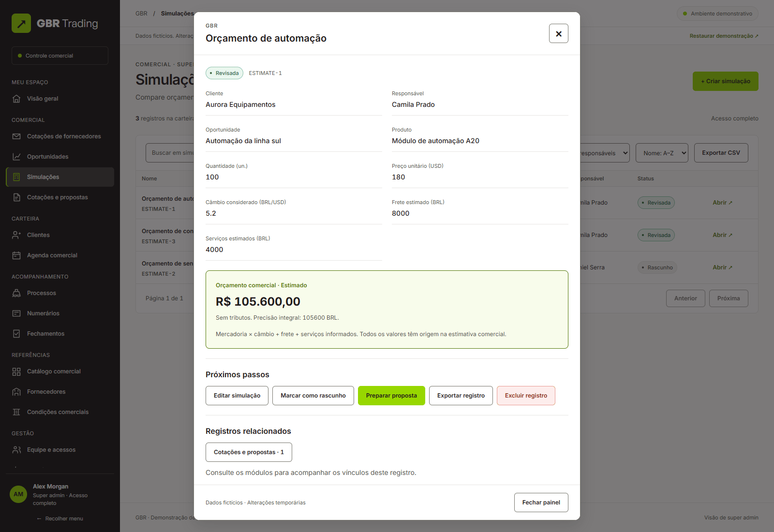Click the Numerários icon in sidebar
774x532 pixels.
pos(16,313)
